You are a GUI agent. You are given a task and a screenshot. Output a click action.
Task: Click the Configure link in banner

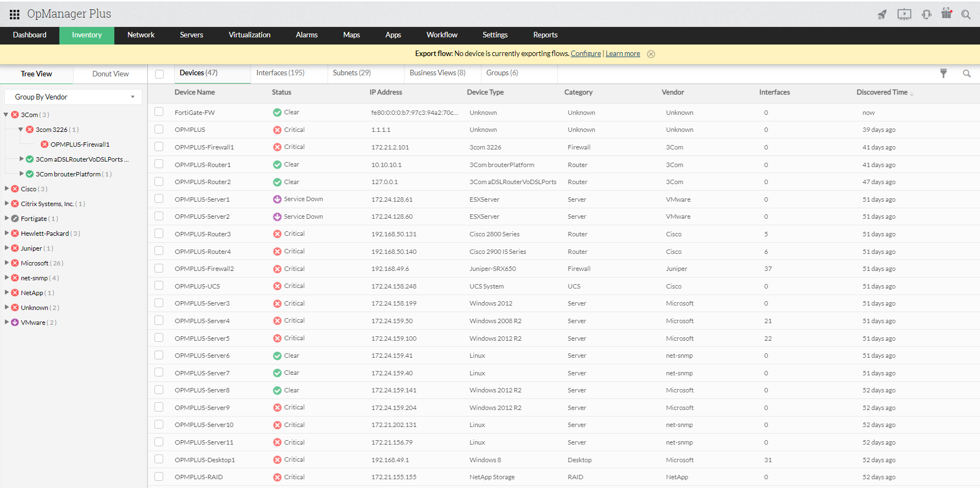(x=585, y=54)
